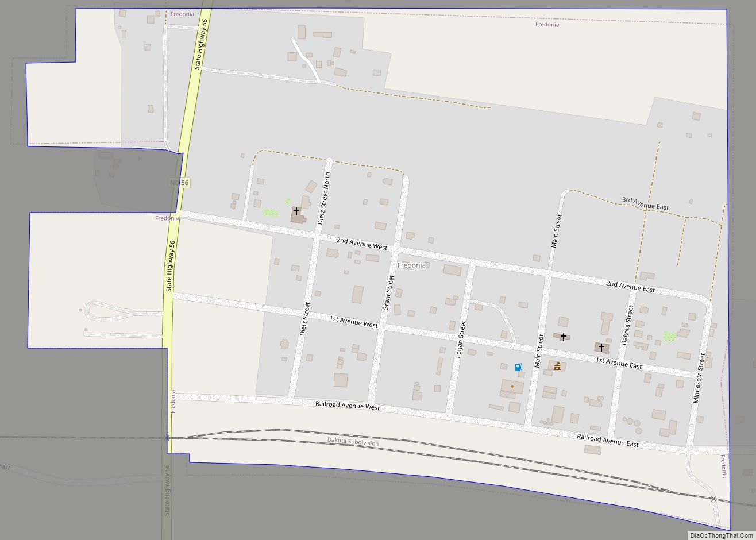Select the 2nd Avenue East label
The width and height of the screenshot is (756, 540).
(630, 286)
